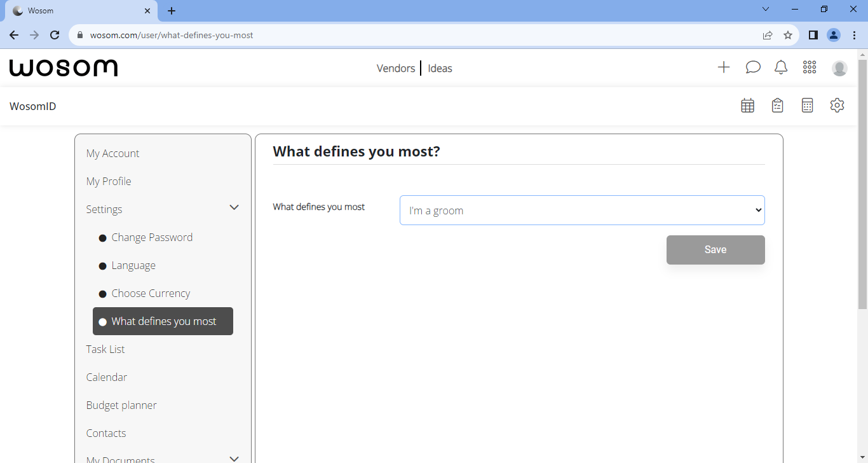868x463 pixels.
Task: Open the chat messages icon
Action: coord(752,67)
